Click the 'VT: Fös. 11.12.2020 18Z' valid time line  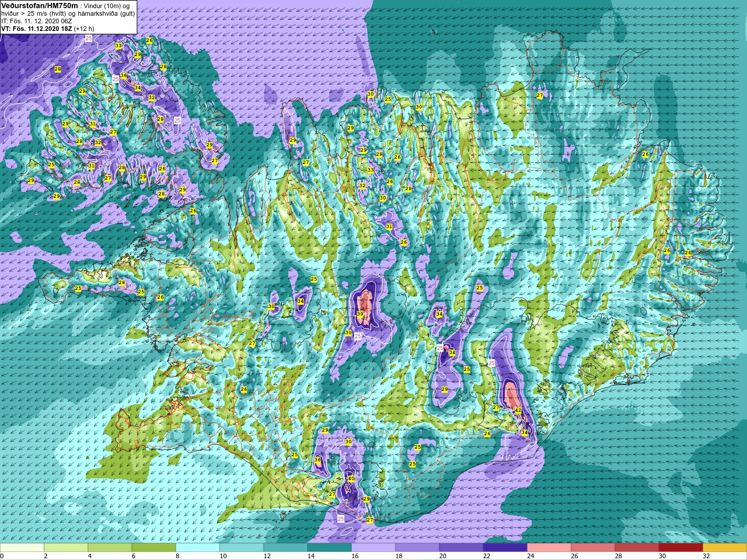pyautogui.click(x=36, y=29)
